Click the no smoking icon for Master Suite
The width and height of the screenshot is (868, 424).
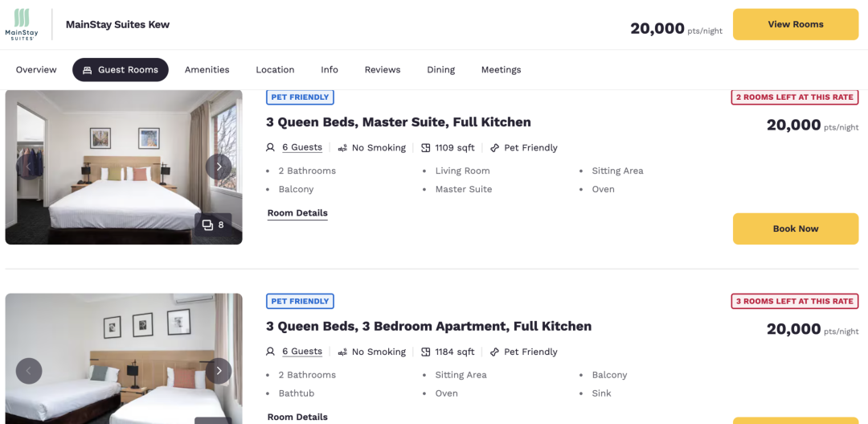[x=342, y=148]
